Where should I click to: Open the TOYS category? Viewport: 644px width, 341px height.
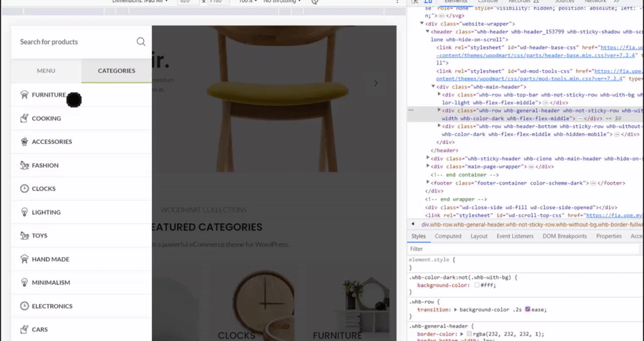[81, 235]
